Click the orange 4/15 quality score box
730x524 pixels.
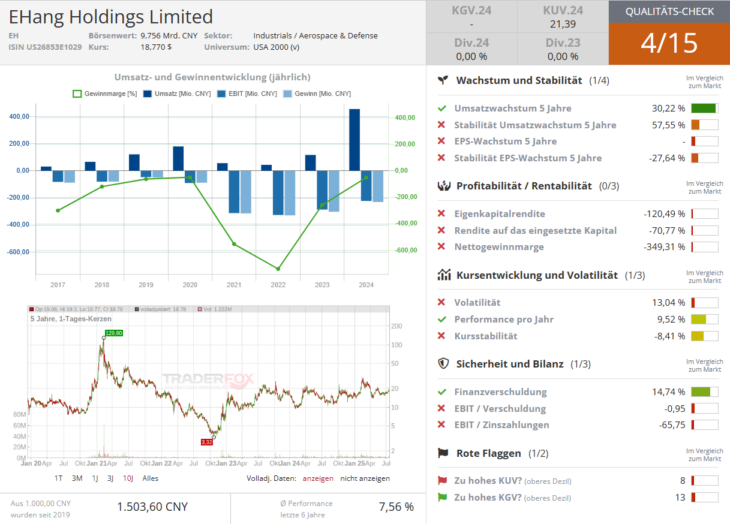(x=669, y=44)
